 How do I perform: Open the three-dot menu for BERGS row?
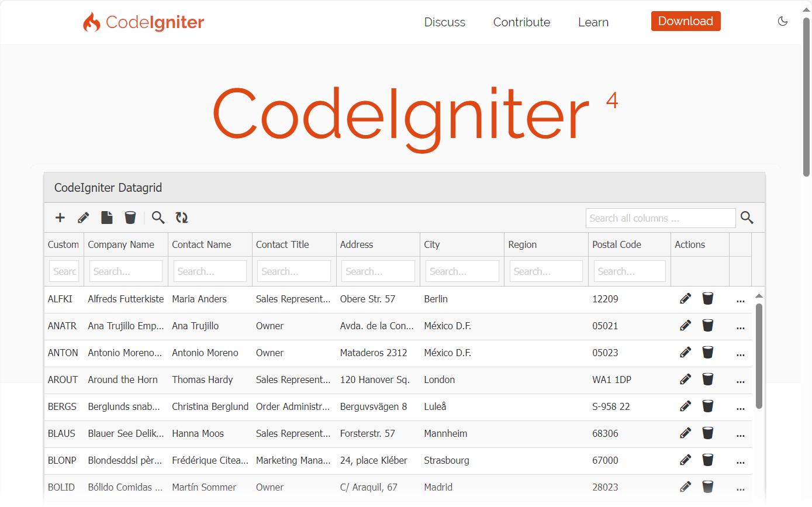tap(740, 408)
